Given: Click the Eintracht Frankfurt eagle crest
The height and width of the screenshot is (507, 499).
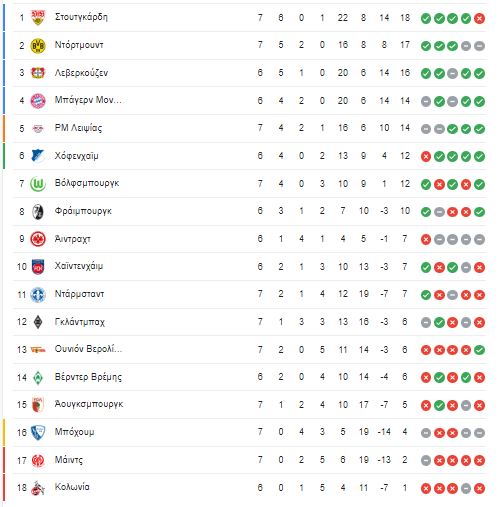Looking at the screenshot, I should pos(38,239).
